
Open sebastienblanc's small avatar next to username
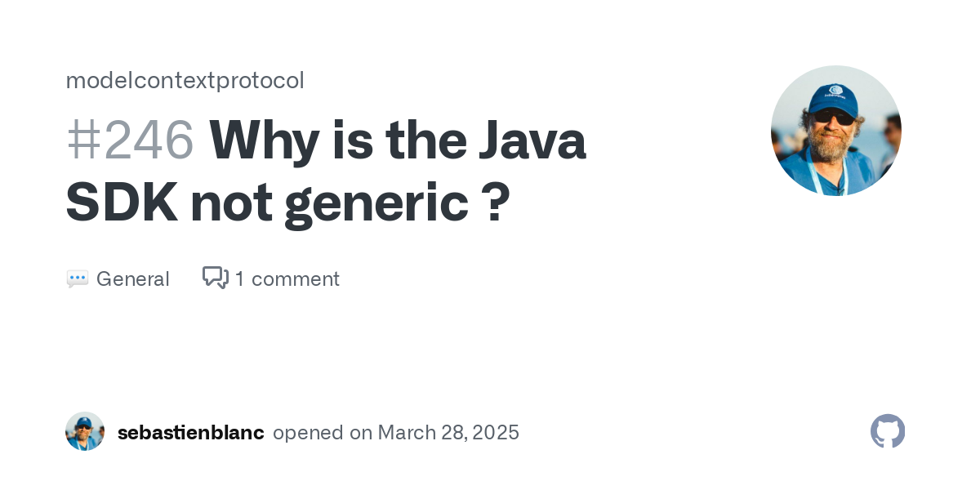(x=85, y=431)
